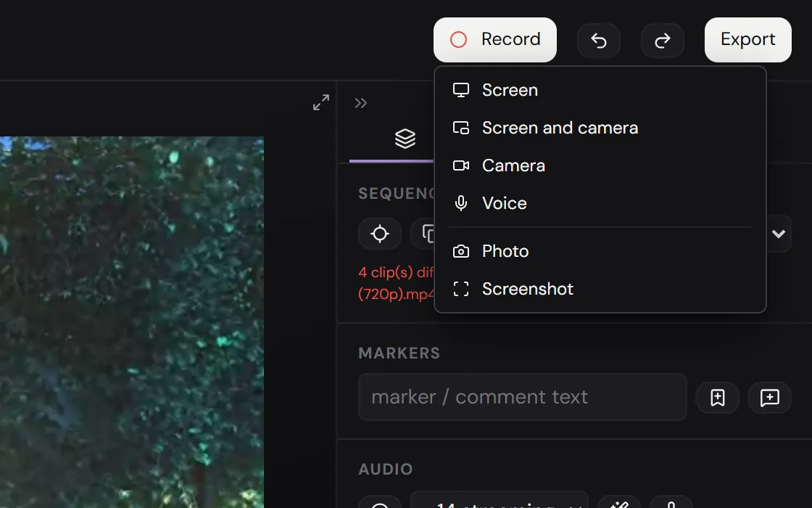
Task: Click the crosshair target icon in Sequence
Action: (380, 234)
